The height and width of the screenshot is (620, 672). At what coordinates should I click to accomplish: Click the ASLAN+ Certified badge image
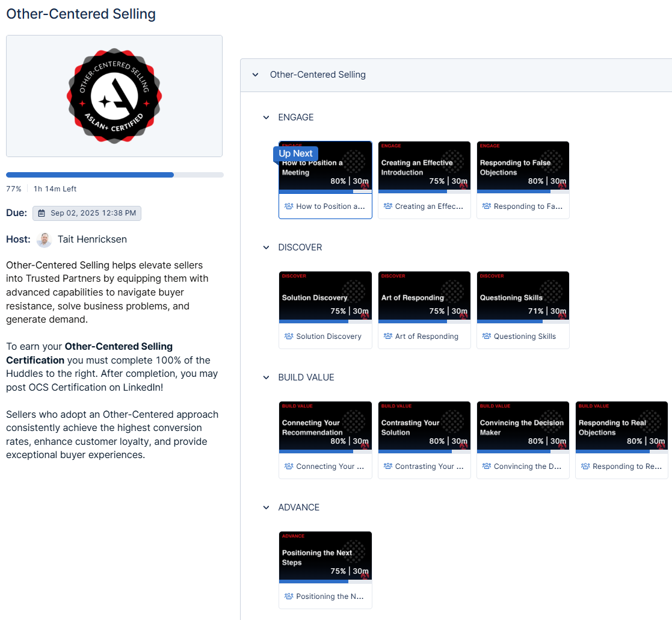click(114, 96)
